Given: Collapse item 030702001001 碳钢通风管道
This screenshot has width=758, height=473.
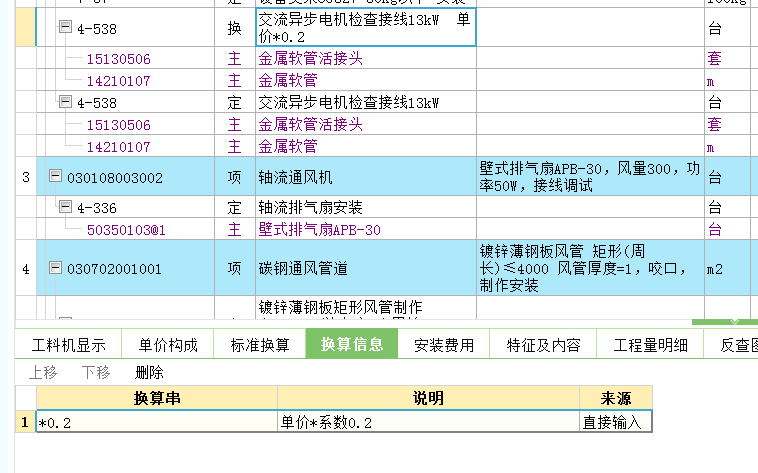Looking at the screenshot, I should pos(56,267).
